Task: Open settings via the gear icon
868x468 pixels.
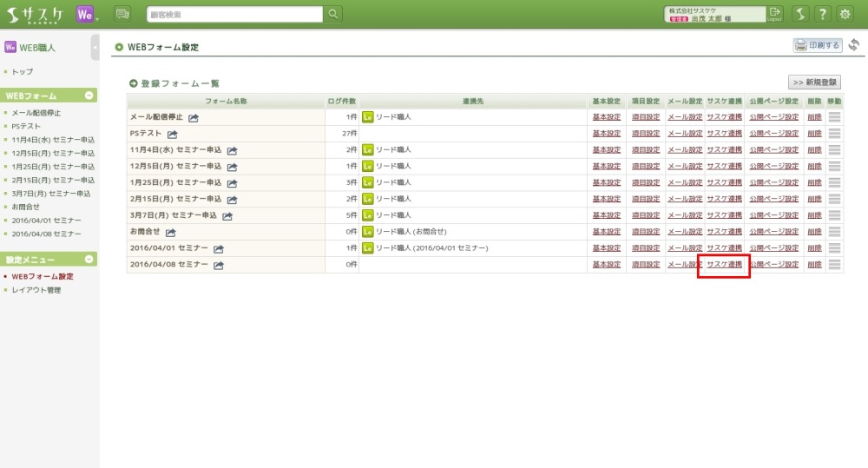Action: click(x=845, y=14)
